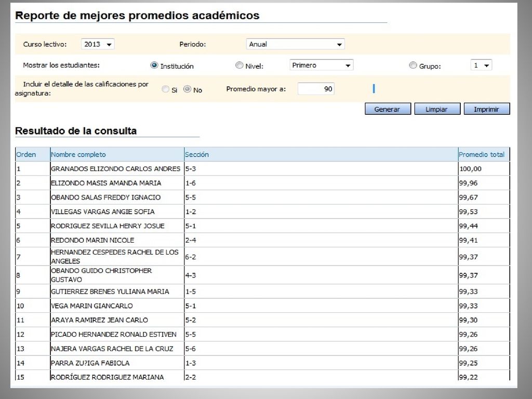The width and height of the screenshot is (532, 399).
Task: Select the Nivel radio button
Action: pos(239,65)
